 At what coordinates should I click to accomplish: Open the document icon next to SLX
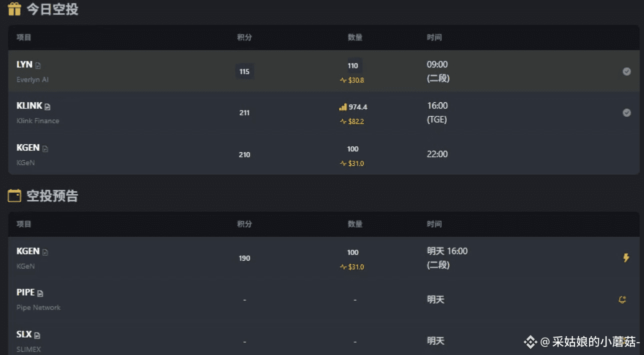coord(37,336)
